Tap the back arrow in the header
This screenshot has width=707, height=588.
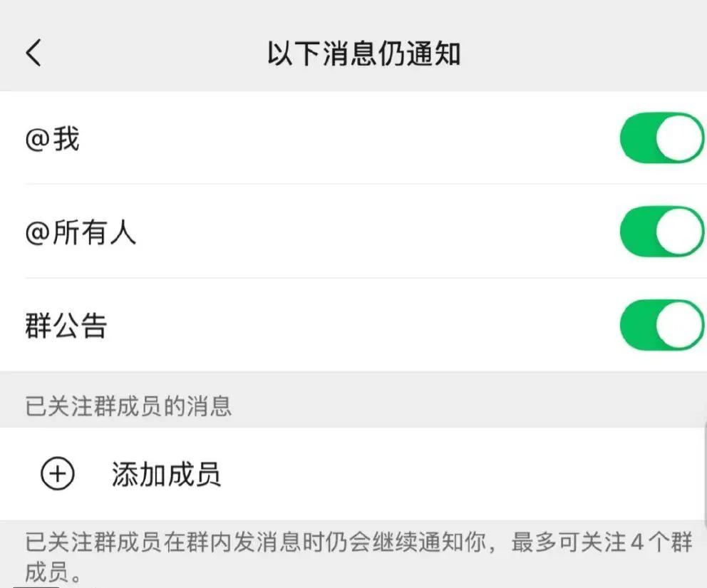[33, 53]
